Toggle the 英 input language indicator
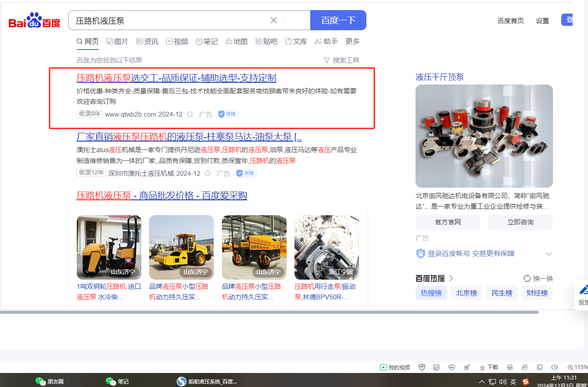This screenshot has height=387, width=588. point(513,382)
